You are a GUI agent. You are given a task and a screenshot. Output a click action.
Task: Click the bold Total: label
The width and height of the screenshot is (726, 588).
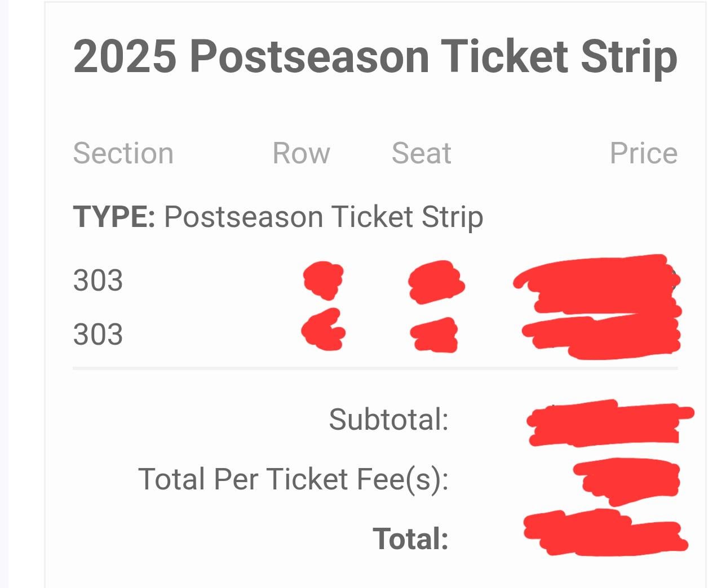[410, 538]
